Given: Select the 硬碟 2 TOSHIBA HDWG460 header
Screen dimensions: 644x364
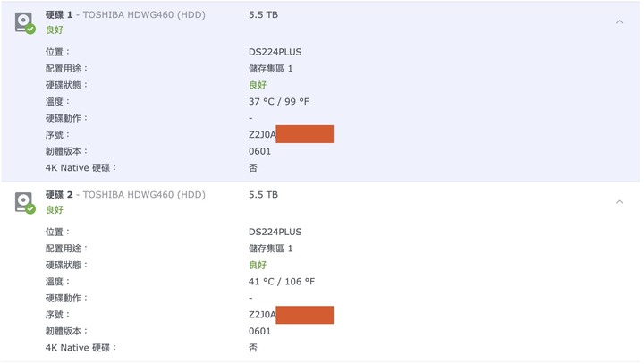Looking at the screenshot, I should coord(125,195).
